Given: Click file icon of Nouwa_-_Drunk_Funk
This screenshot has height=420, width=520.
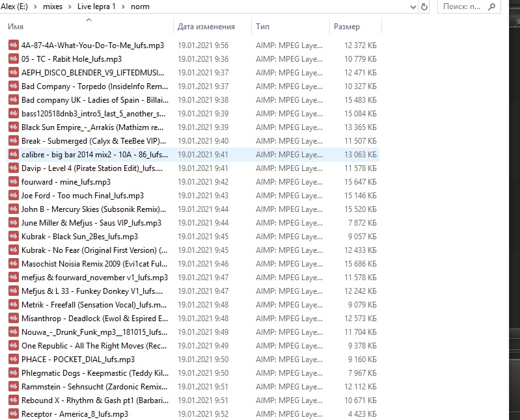Looking at the screenshot, I should [14, 332].
